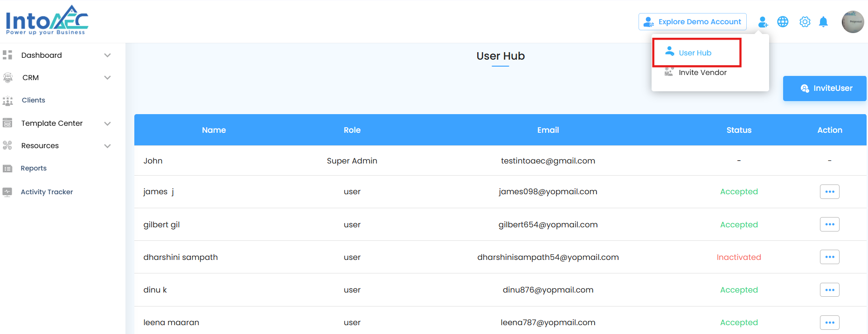Click the Reports sidebar icon
Screen dimensions: 868x334
click(7, 169)
